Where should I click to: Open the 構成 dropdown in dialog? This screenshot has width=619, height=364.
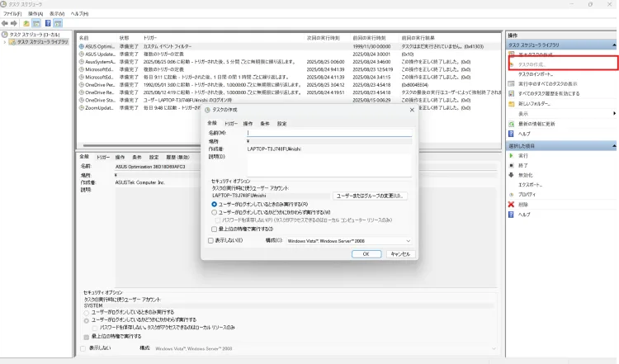(x=347, y=240)
